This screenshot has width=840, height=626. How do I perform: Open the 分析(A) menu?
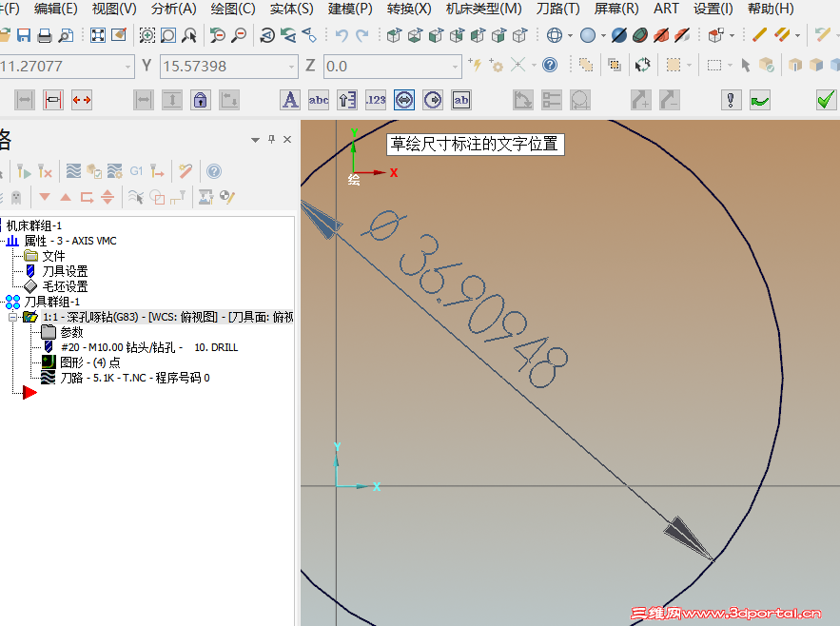point(173,9)
